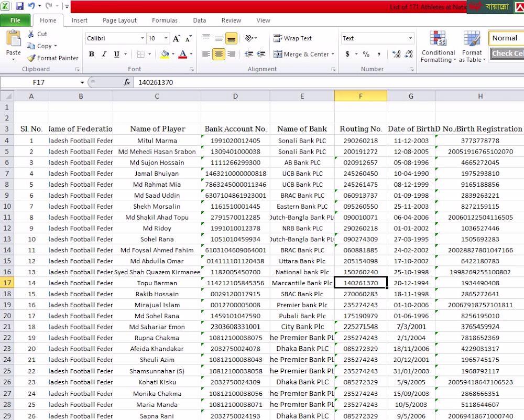The width and height of the screenshot is (524, 420).
Task: Expand font color dropdown arrow
Action: [x=191, y=54]
